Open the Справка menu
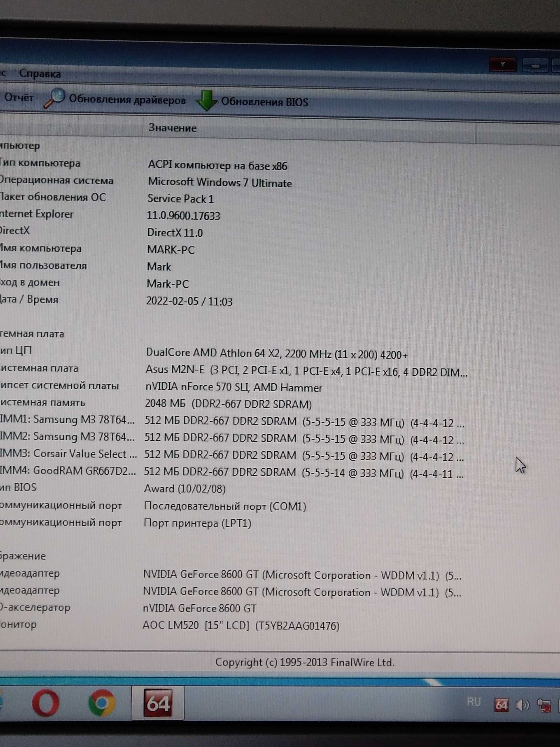 pyautogui.click(x=40, y=73)
